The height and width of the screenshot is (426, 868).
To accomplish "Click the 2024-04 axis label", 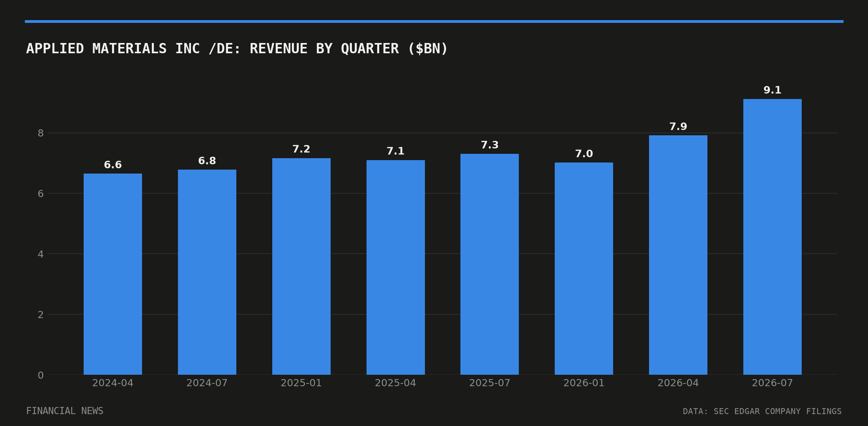I will point(113,383).
